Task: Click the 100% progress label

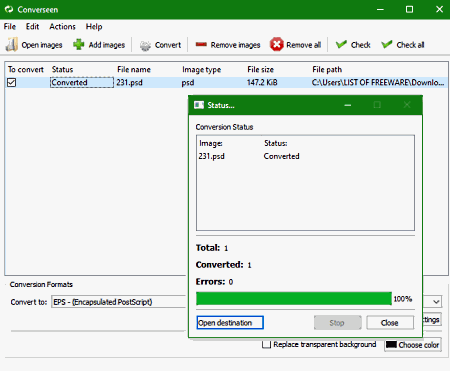Action: [x=403, y=299]
